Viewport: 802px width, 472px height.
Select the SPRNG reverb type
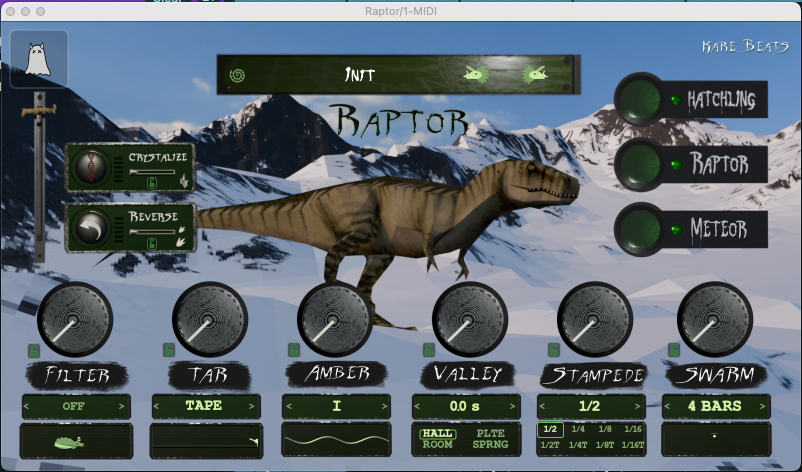click(x=491, y=444)
